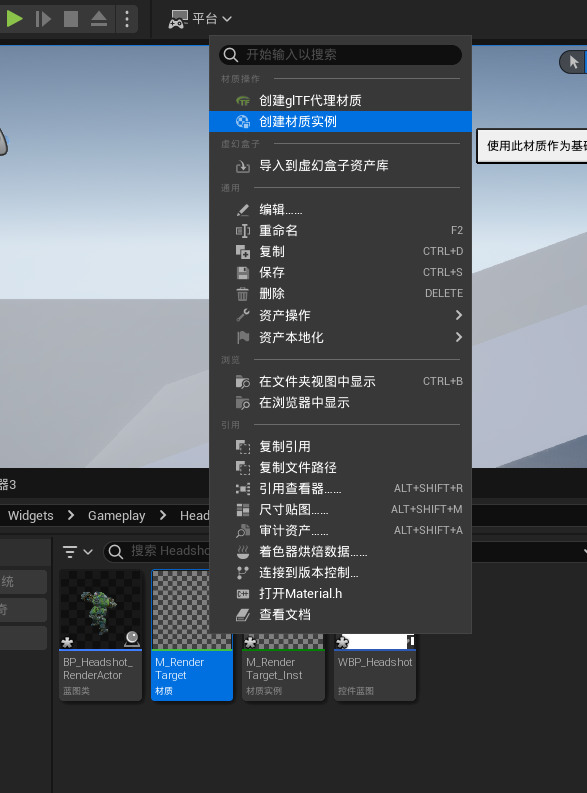Click 查看文档 view documentation entry
The height and width of the screenshot is (793, 587).
(x=340, y=614)
